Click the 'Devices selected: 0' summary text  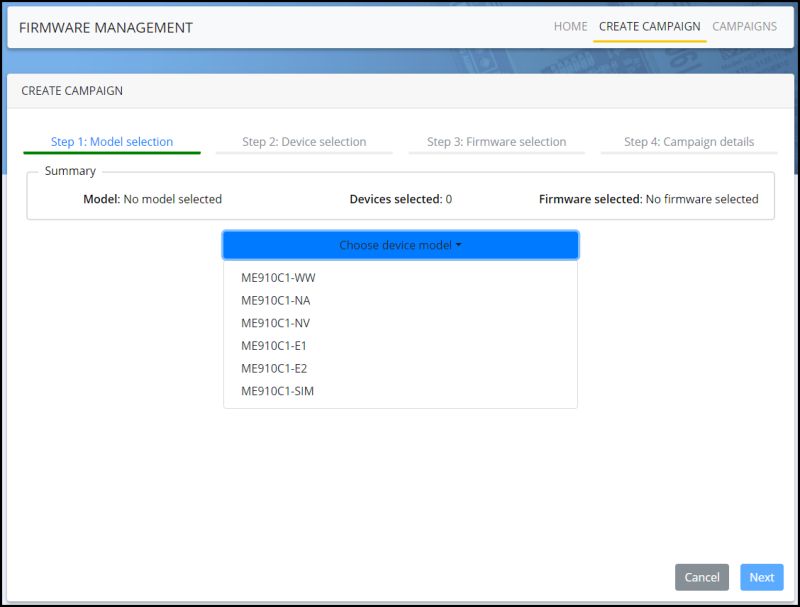click(401, 199)
